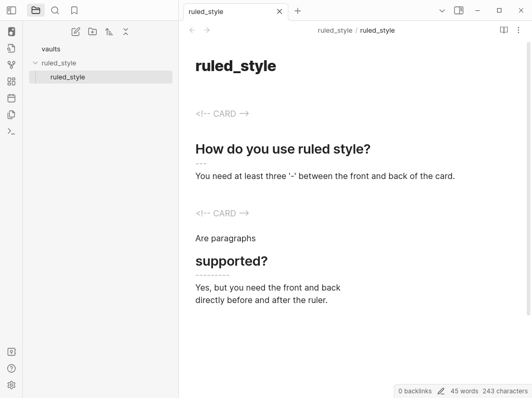
Task: Click the flashcards star icon in ribbon
Action: (x=11, y=32)
